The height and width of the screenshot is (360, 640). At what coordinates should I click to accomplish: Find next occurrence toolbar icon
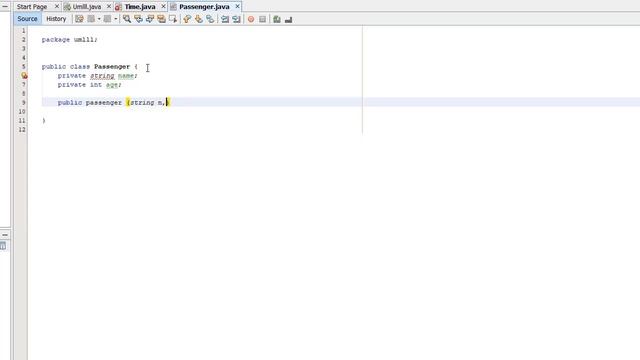pos(150,19)
